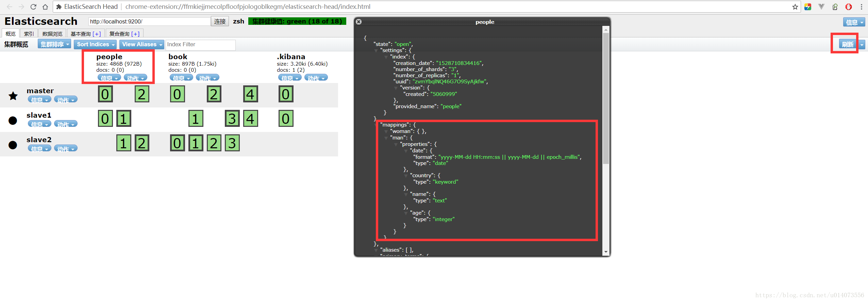Select .kibana shard 0 on master

tap(286, 94)
